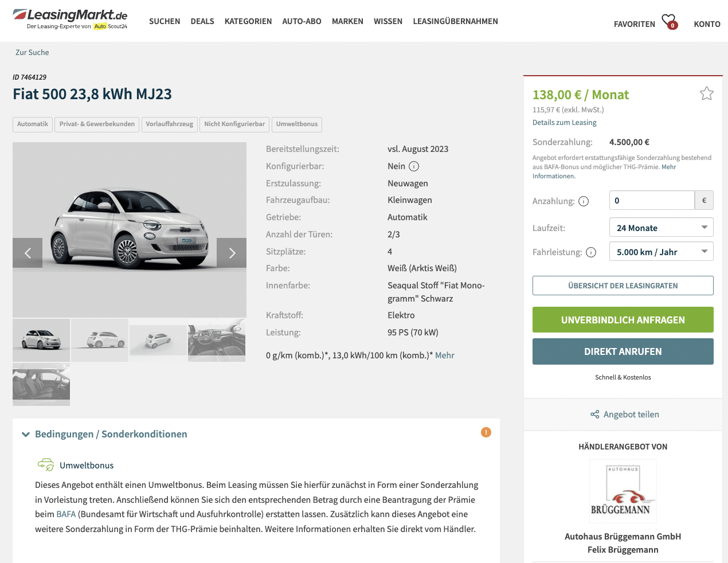
Task: Click the share icon beside Angebot teilen
Action: [595, 415]
